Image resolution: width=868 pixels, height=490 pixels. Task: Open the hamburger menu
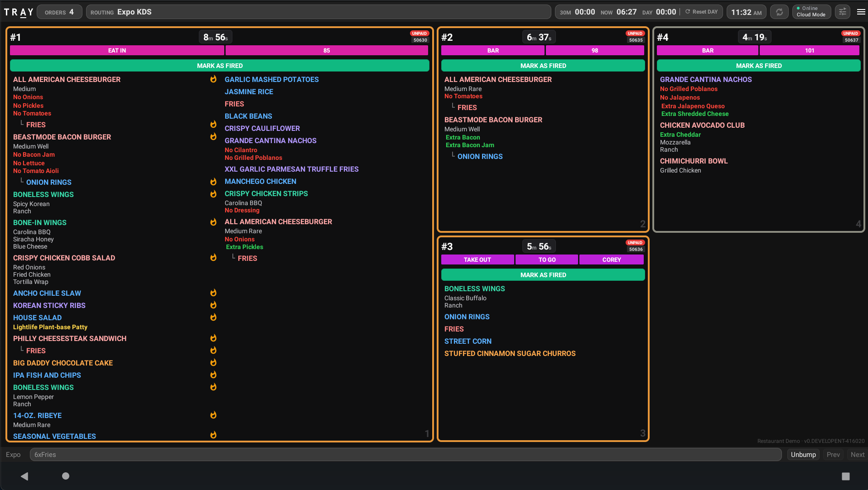point(861,12)
